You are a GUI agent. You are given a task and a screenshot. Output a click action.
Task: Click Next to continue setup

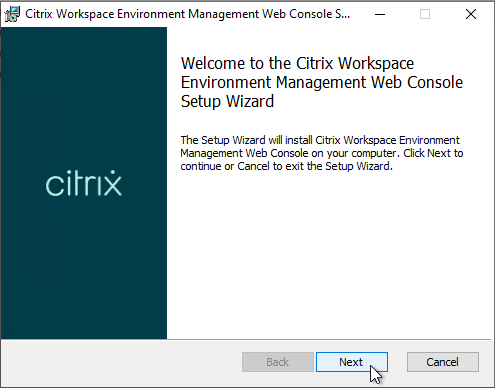352,362
